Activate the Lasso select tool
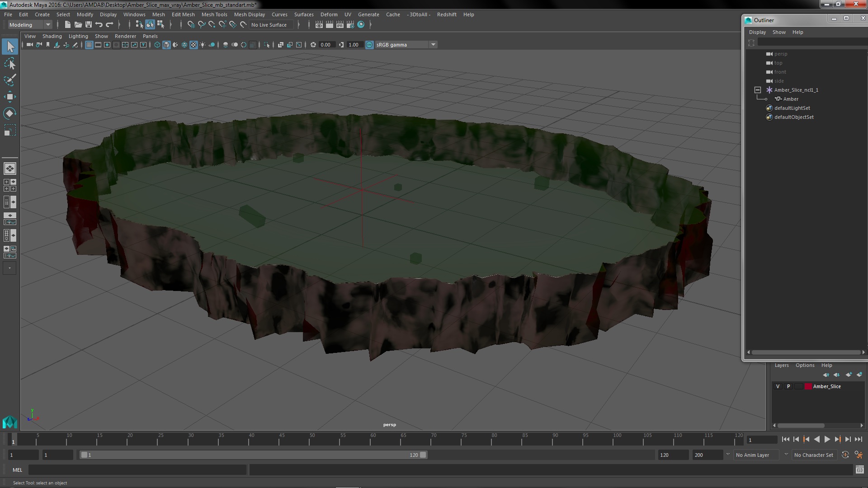Image resolution: width=868 pixels, height=488 pixels. pos(9,63)
